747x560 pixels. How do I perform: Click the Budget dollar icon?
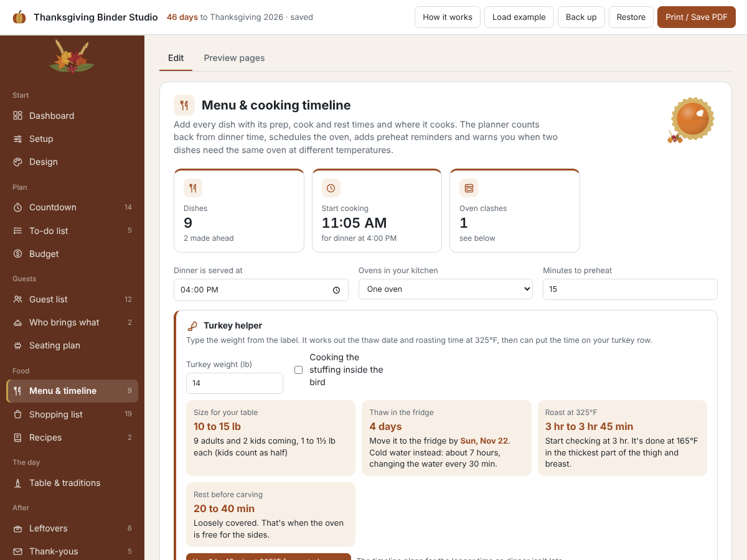[17, 254]
